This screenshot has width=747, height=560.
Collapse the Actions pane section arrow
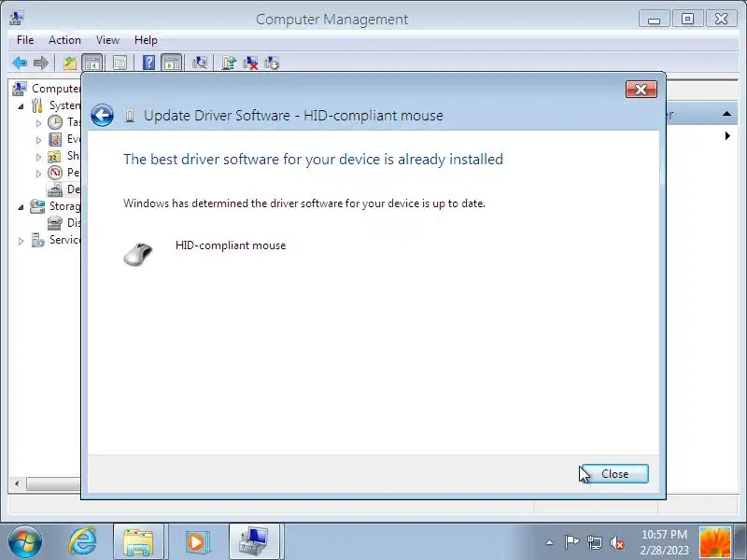pyautogui.click(x=726, y=114)
